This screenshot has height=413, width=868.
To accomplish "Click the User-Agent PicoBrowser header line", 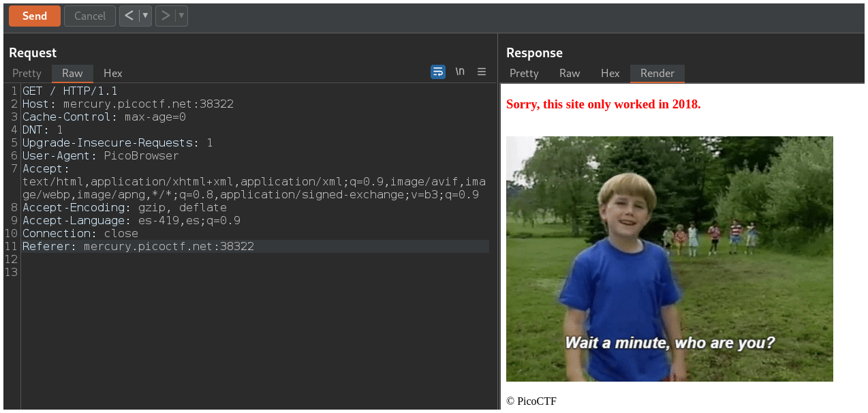I will click(100, 155).
